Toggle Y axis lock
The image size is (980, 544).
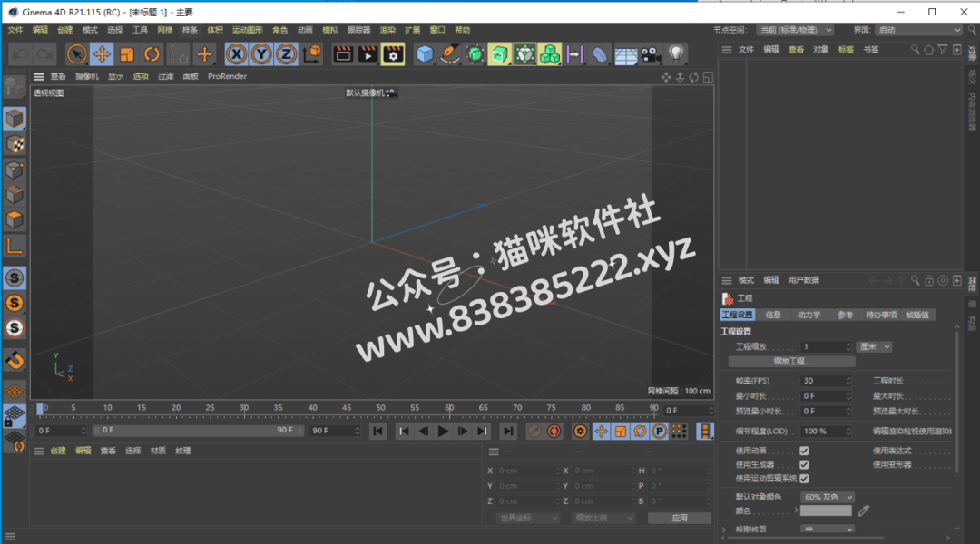[261, 54]
